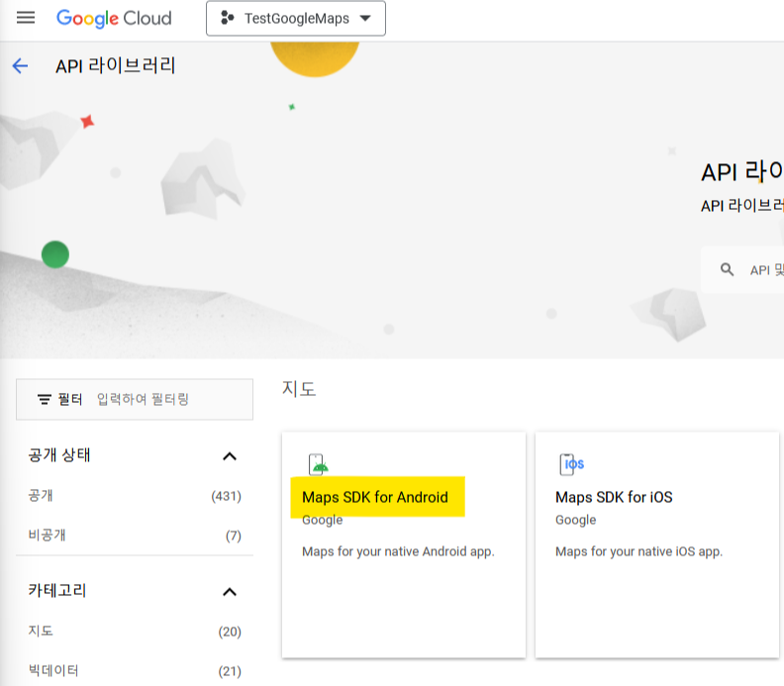Viewport: 784px width, 686px height.
Task: Open Maps SDK for iOS card
Action: [657, 544]
